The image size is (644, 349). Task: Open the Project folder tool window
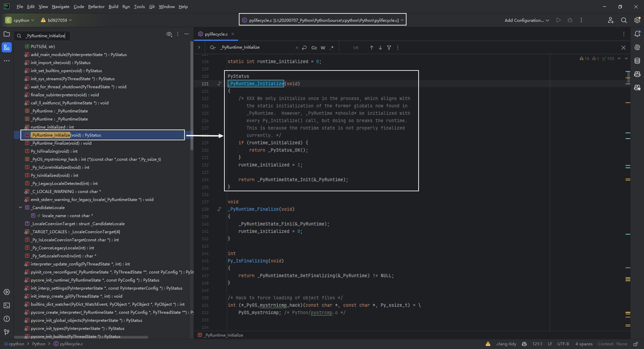coord(6,34)
